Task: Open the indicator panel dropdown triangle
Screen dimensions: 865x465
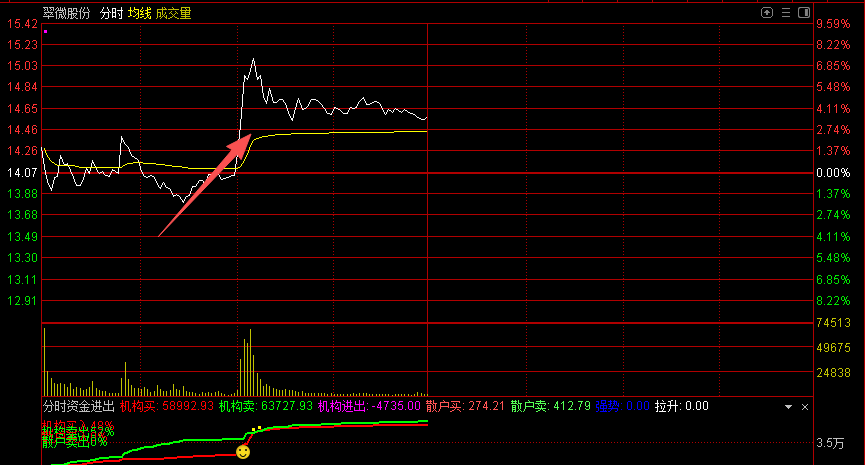Action: point(788,407)
